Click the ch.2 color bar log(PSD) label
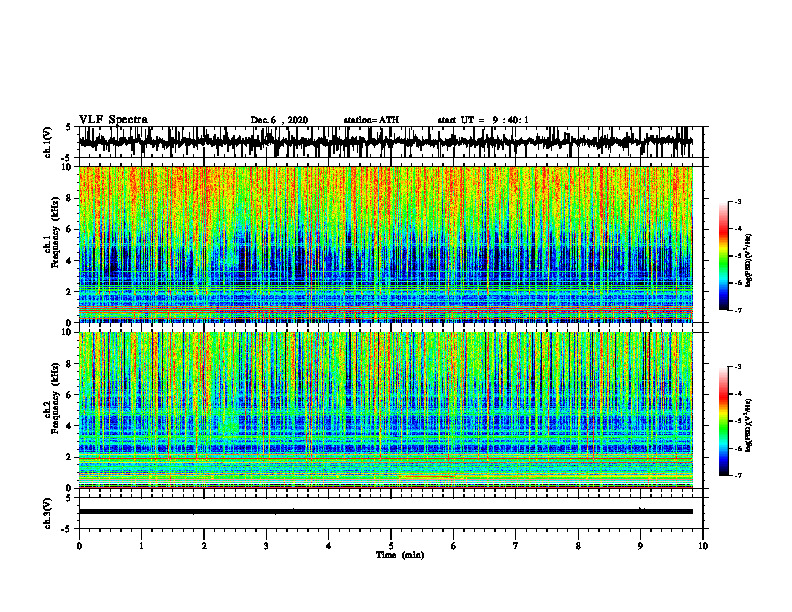Screen dimensions: 792x612 tap(749, 425)
